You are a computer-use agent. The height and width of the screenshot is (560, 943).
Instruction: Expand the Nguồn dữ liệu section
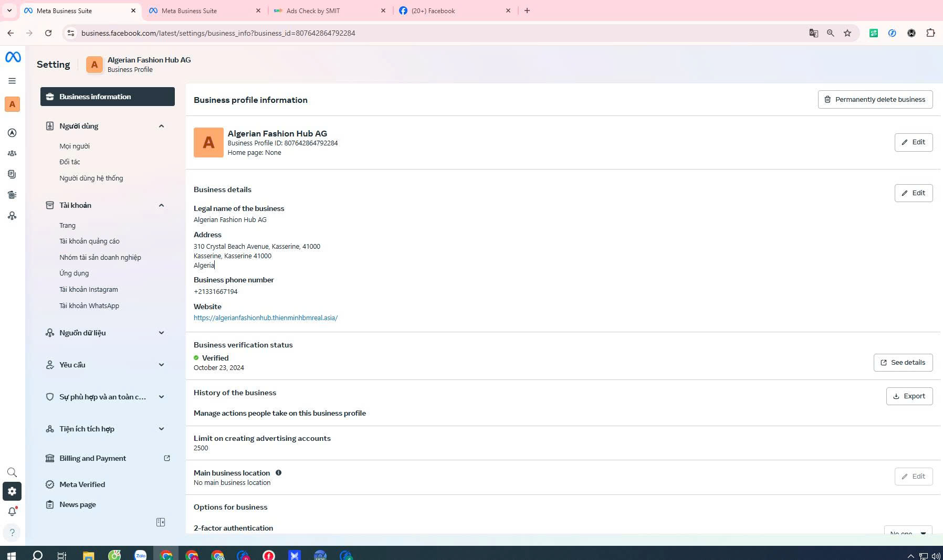[161, 333]
